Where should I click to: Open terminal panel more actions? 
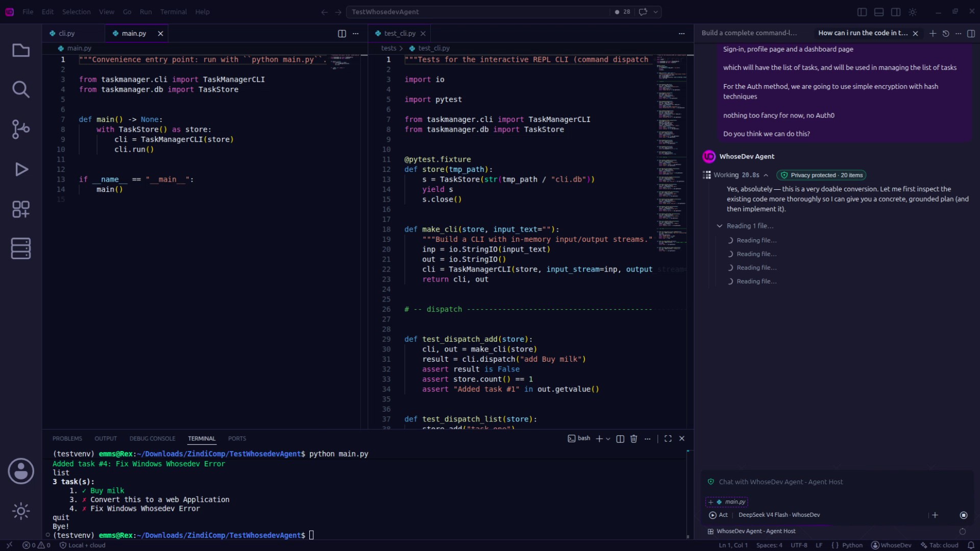(648, 439)
